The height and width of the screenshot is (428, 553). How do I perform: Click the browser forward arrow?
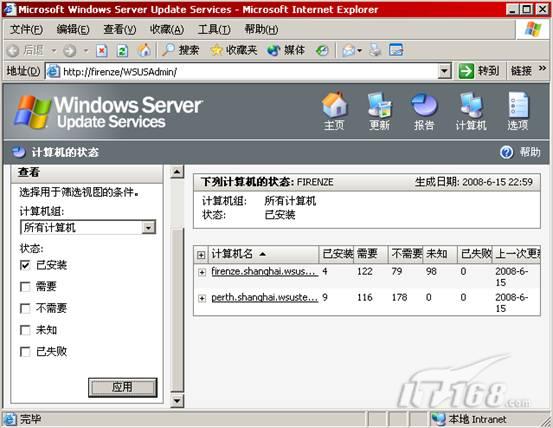(69, 51)
